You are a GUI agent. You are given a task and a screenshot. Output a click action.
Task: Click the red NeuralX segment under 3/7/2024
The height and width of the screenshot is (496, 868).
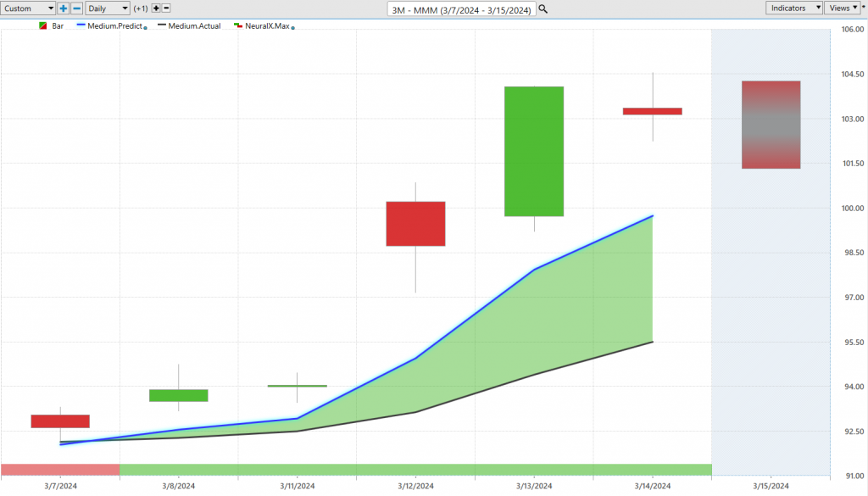(60, 470)
